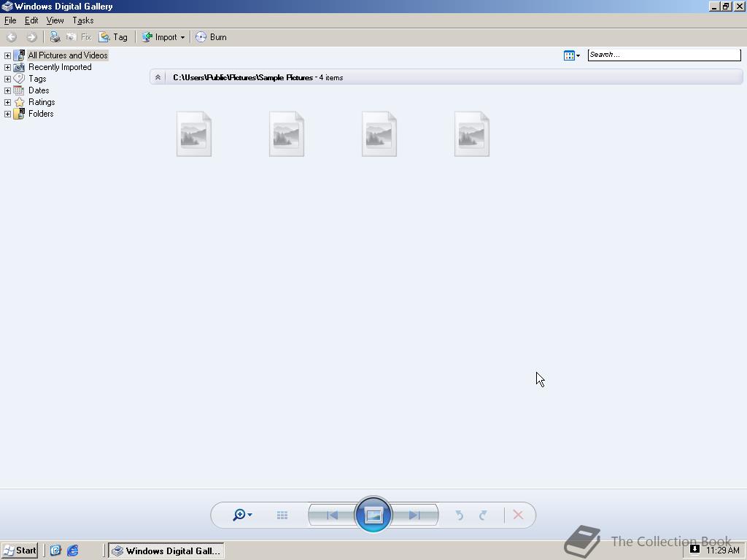The image size is (747, 560).
Task: Select Recently Imported in sidebar
Action: click(x=60, y=67)
